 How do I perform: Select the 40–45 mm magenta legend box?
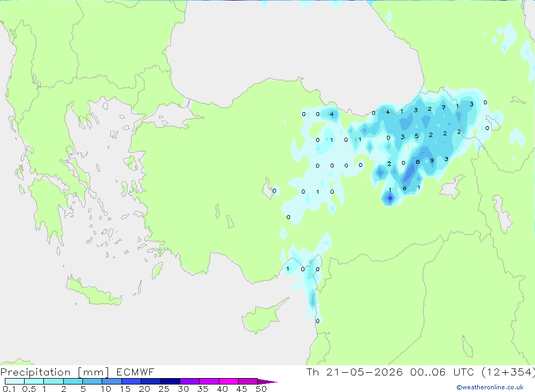[228, 381]
